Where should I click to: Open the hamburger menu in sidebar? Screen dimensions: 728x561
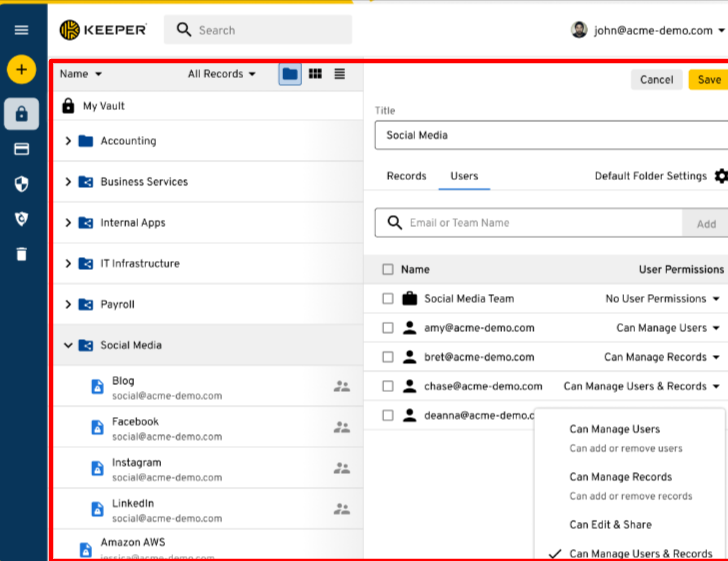tap(21, 30)
